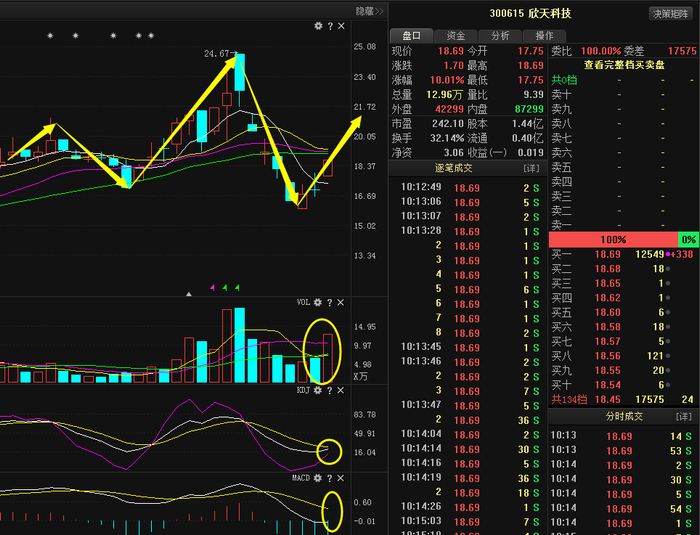Click the 委差 17575 value
The height and width of the screenshot is (535, 700).
coord(682,51)
